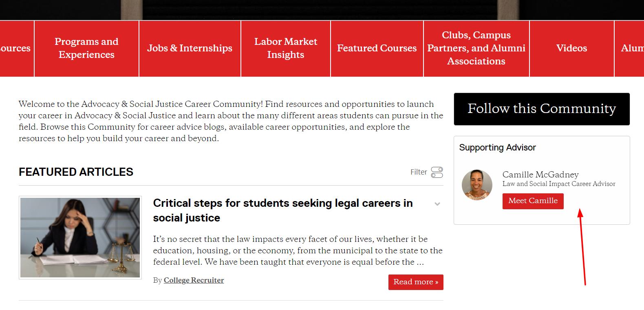Screen dimensions: 644x310
Task: Open the College Recruiter author link
Action: coord(194,280)
